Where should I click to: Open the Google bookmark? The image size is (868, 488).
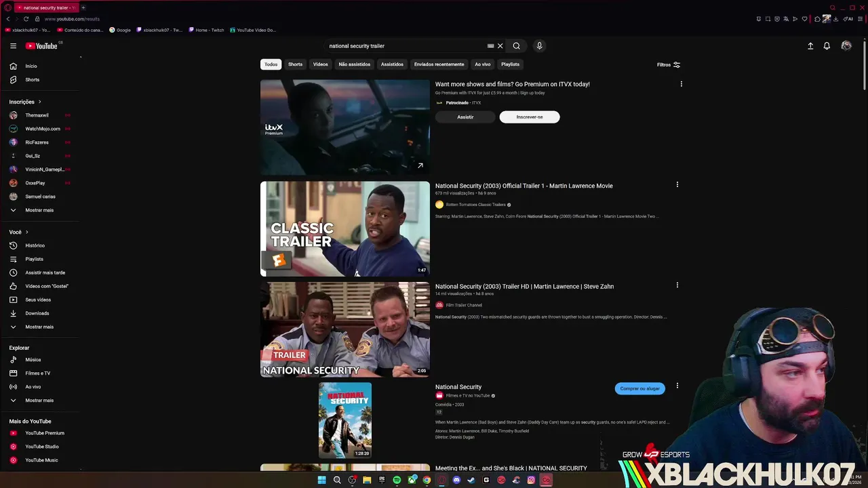[x=120, y=30]
